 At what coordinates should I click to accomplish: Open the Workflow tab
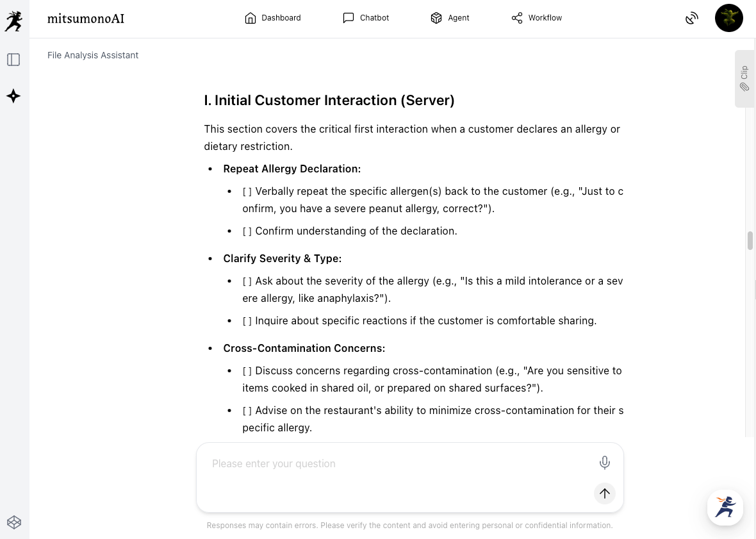click(536, 18)
